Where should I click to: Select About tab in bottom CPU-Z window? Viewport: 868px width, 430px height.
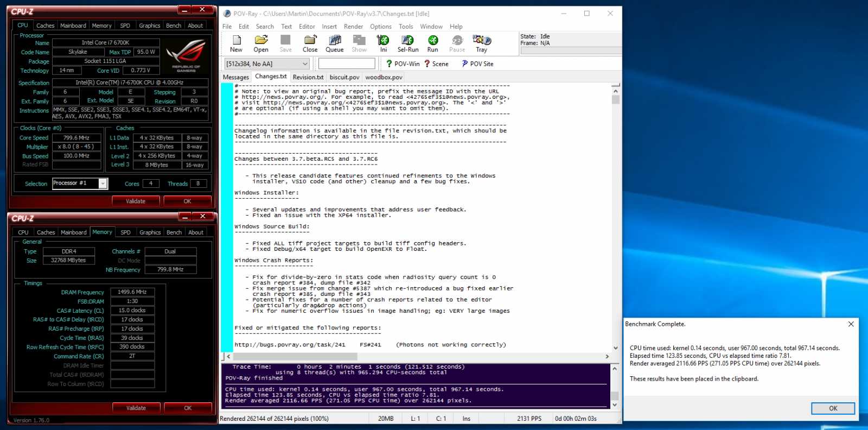coord(196,232)
